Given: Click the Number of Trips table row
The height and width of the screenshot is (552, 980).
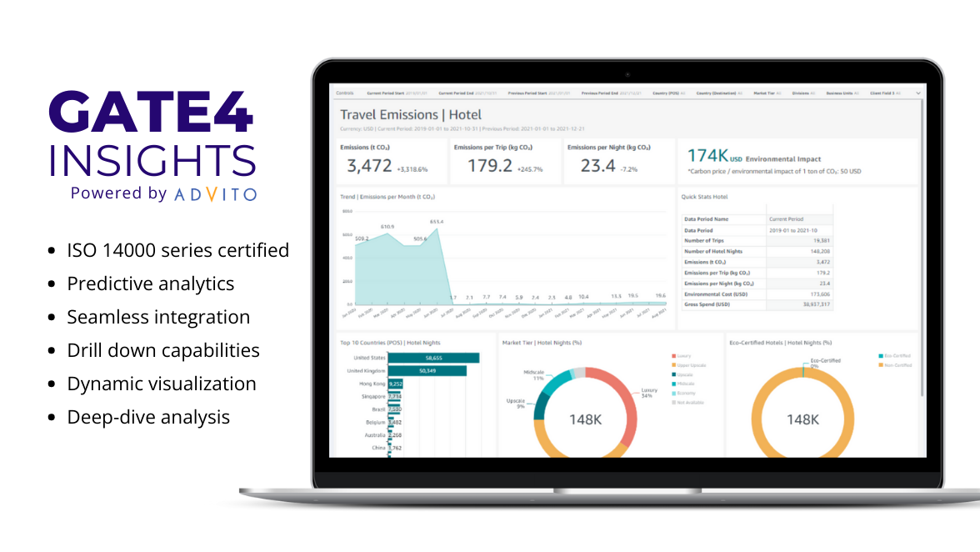Looking at the screenshot, I should [x=757, y=241].
